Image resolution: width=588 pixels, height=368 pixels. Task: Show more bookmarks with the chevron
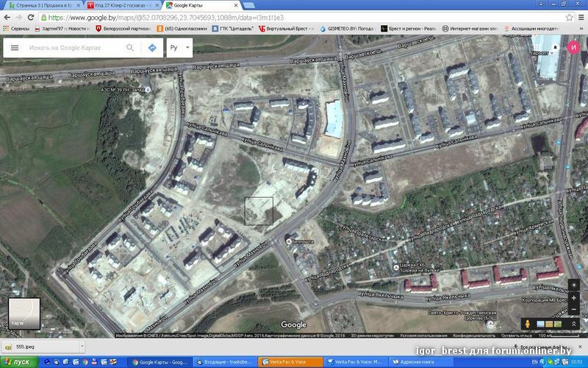581,29
